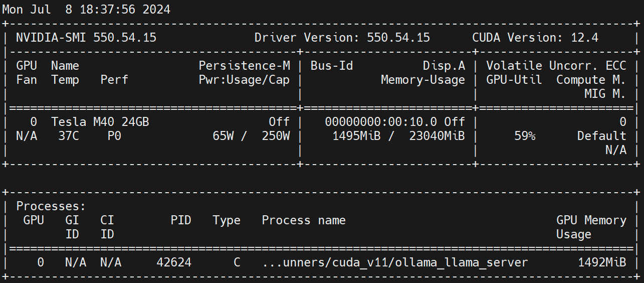Click the 'Memory-Usage' header

(x=423, y=80)
